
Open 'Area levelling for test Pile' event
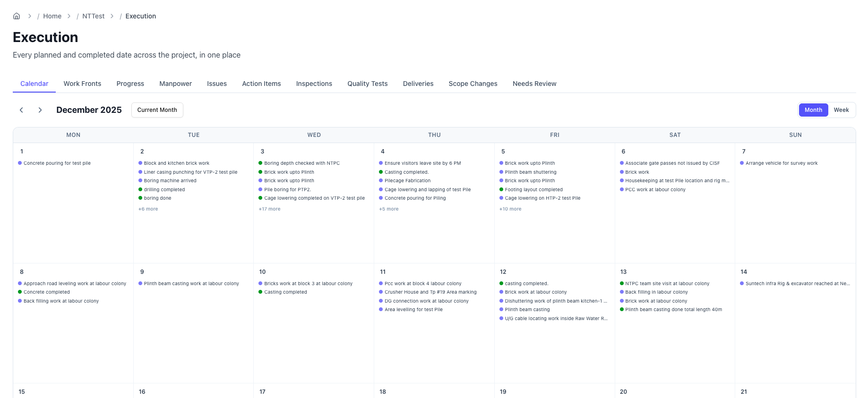(411, 310)
